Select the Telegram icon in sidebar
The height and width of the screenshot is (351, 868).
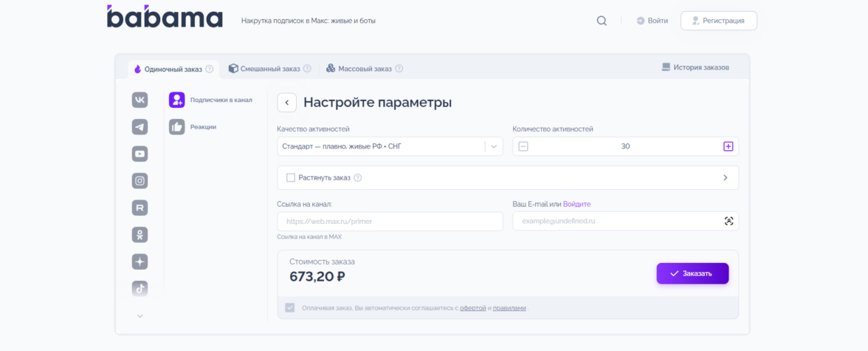[x=139, y=127]
